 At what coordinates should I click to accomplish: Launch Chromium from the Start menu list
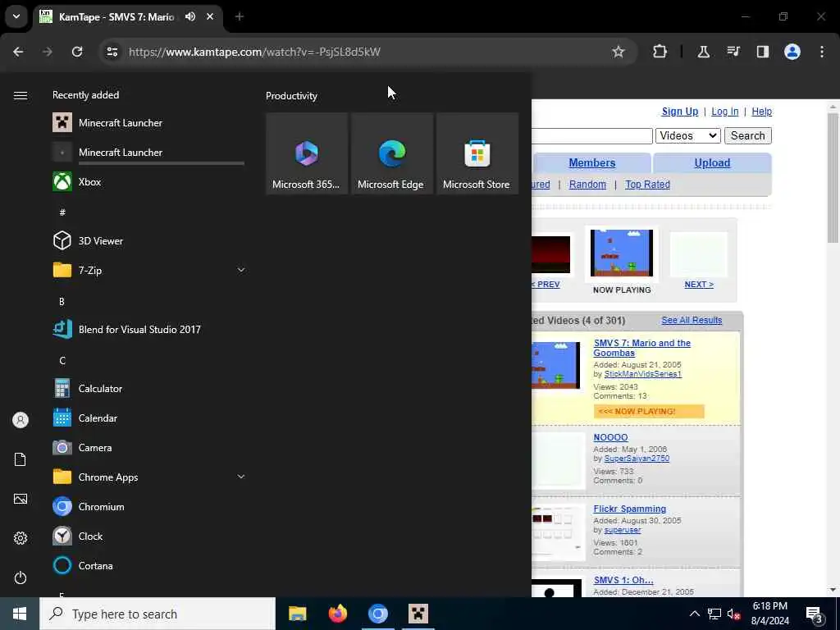click(148, 506)
